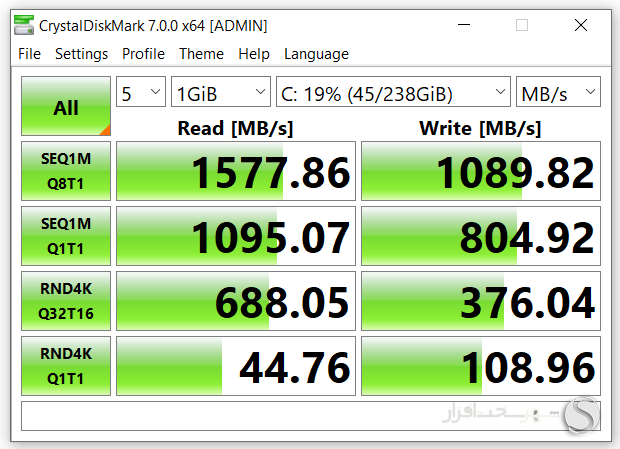Minimize the CrystalDiskMark window
Screen dimensions: 620x449
point(464,25)
